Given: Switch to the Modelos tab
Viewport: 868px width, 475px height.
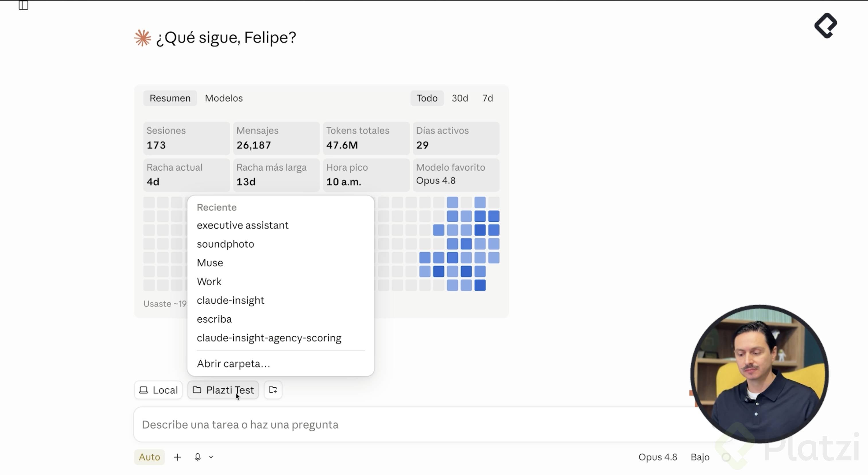Looking at the screenshot, I should 224,98.
